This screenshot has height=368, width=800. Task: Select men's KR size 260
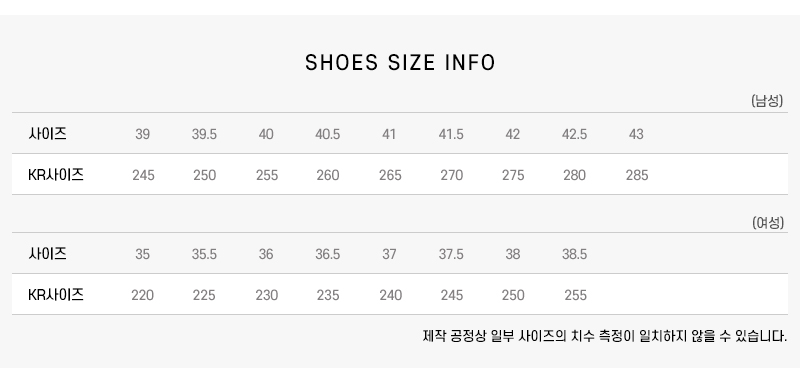click(x=328, y=175)
